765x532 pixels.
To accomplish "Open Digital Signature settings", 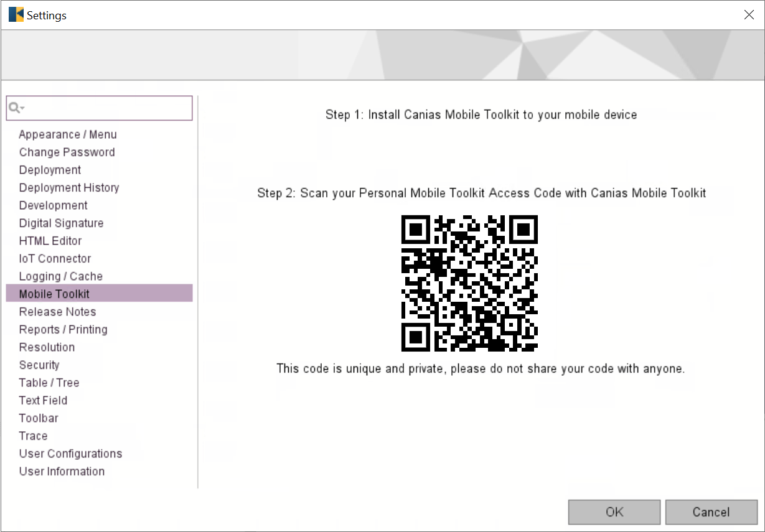I will 62,223.
